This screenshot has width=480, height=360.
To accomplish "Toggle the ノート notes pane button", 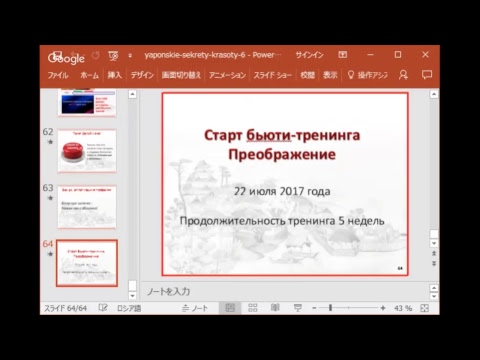I will pyautogui.click(x=195, y=308).
